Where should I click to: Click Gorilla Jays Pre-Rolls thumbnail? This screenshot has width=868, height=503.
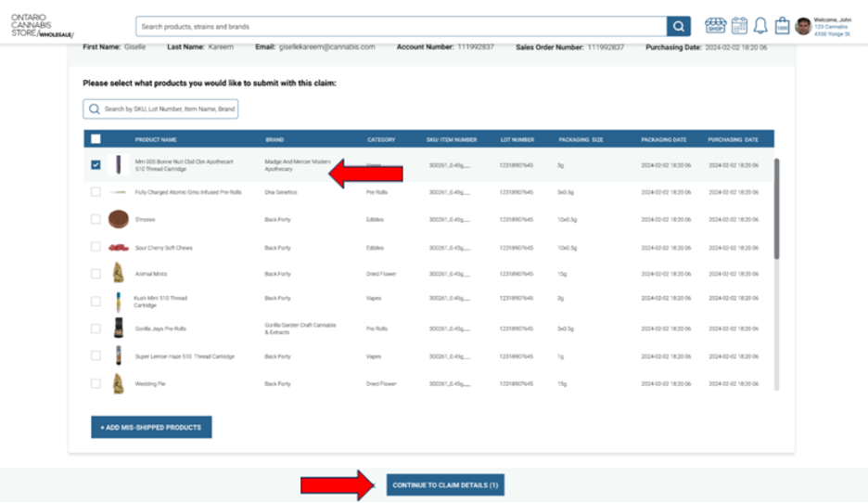(118, 328)
